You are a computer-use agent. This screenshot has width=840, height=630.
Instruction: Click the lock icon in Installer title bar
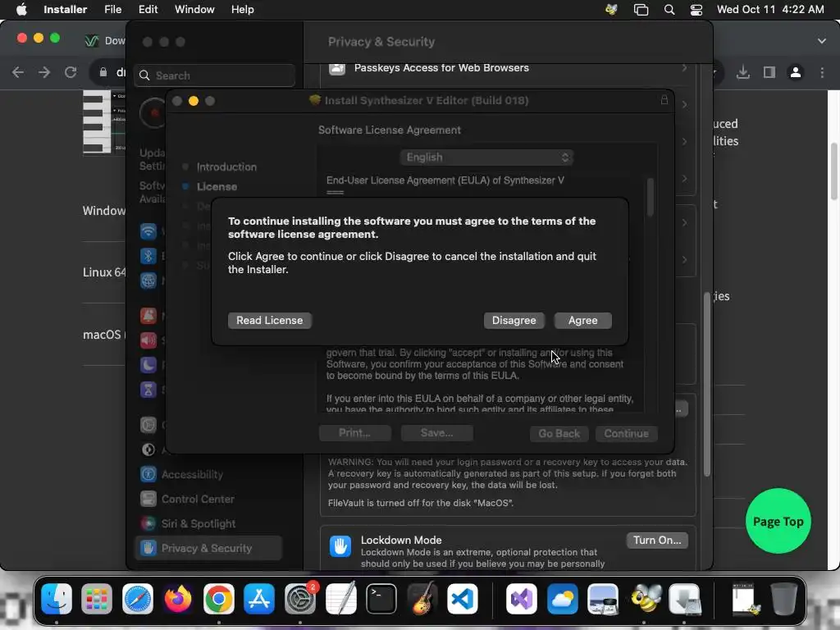click(x=664, y=99)
